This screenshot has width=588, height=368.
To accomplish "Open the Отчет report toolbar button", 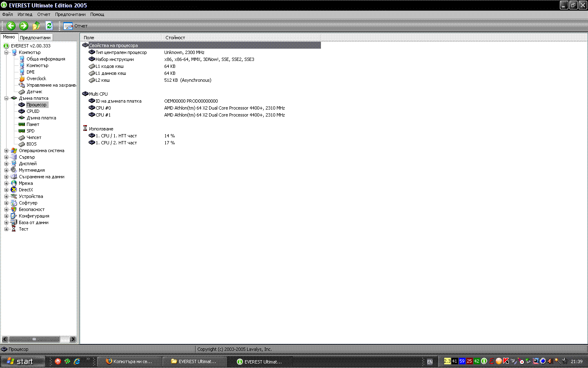I will 76,26.
